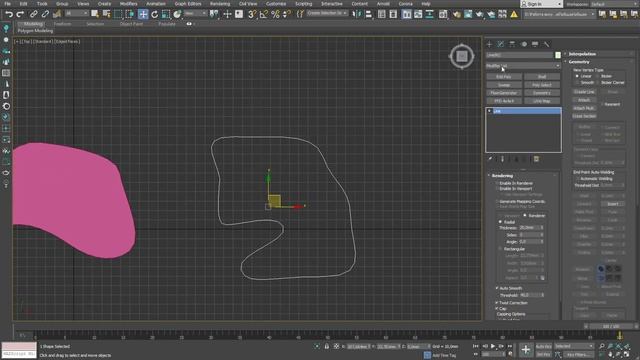The height and width of the screenshot is (360, 640).
Task: Activate the Unlink Selection tool
Action: [45, 14]
